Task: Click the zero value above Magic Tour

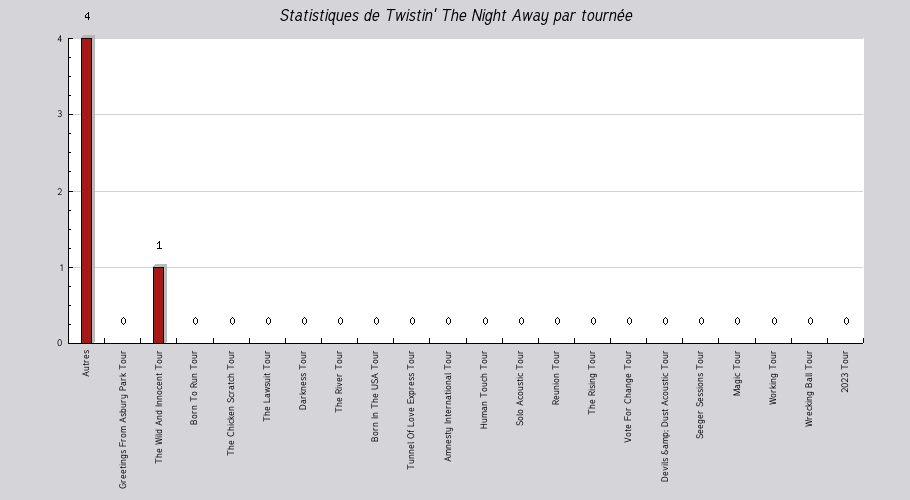Action: 737,321
